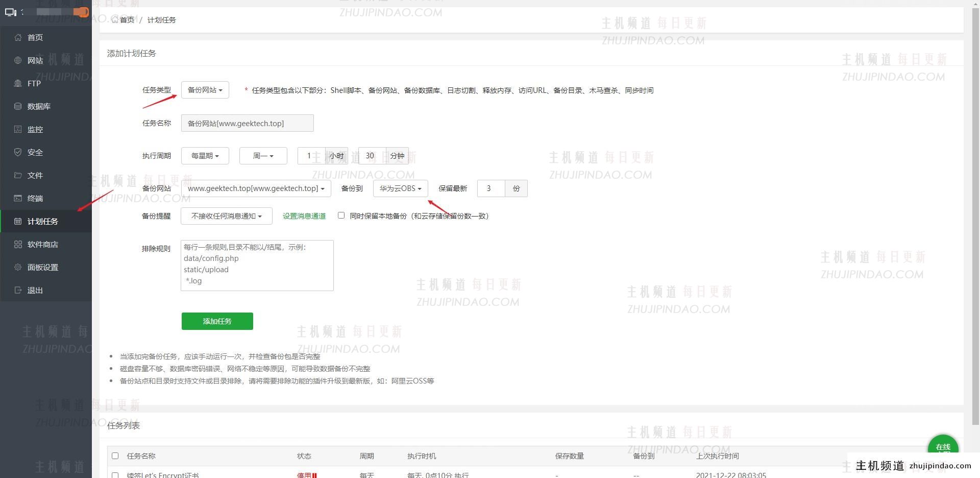Viewport: 980px width, 478px height.
Task: Click the monitoring icon in sidebar
Action: tap(18, 129)
